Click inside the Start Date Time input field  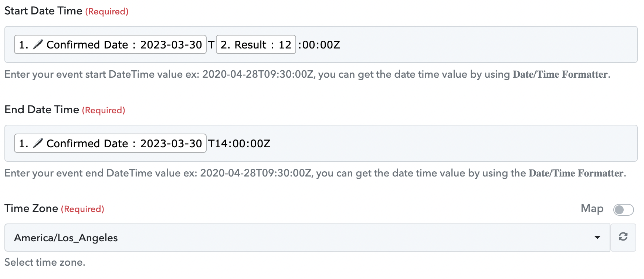click(x=481, y=44)
